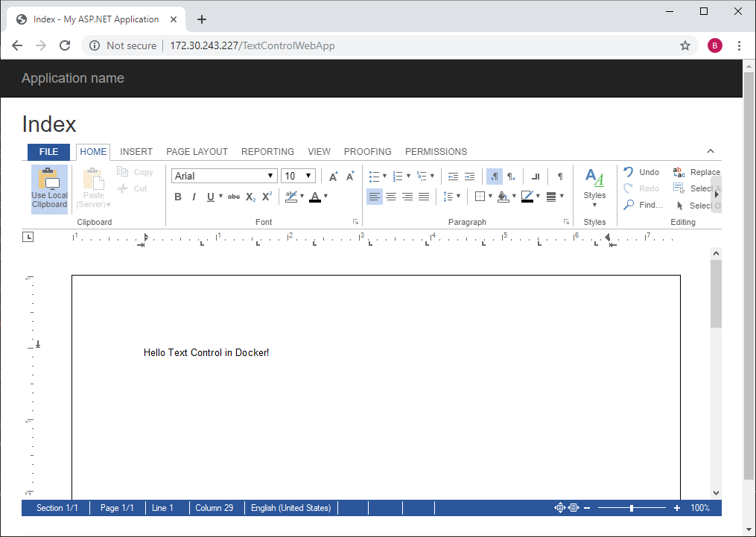
Task: Click the ruler tab type selector
Action: pos(28,237)
